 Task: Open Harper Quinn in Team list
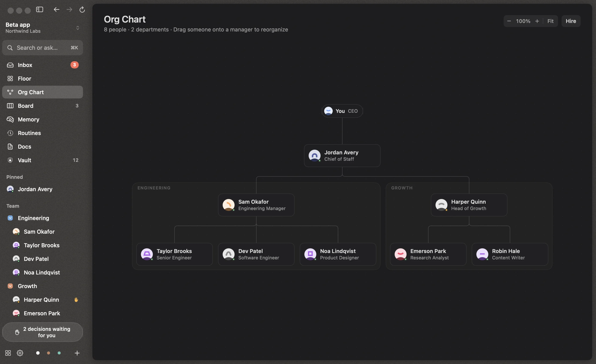pyautogui.click(x=43, y=300)
